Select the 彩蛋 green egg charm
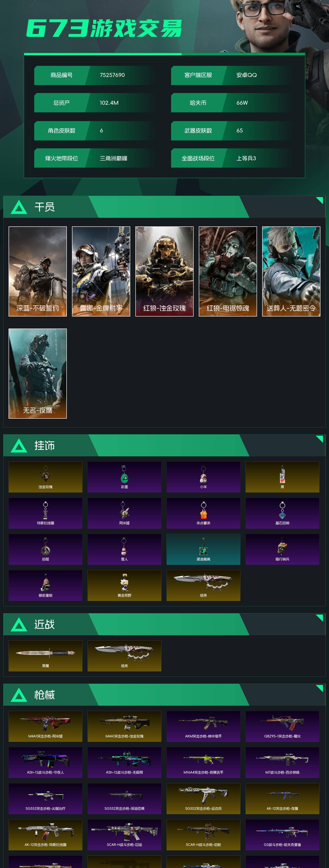 (x=124, y=477)
